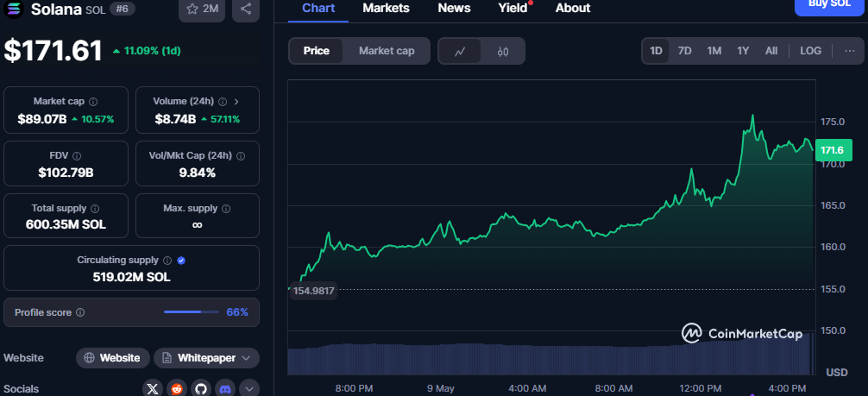Click the 171.6 current price label on axis
This screenshot has height=396, width=868.
[832, 150]
